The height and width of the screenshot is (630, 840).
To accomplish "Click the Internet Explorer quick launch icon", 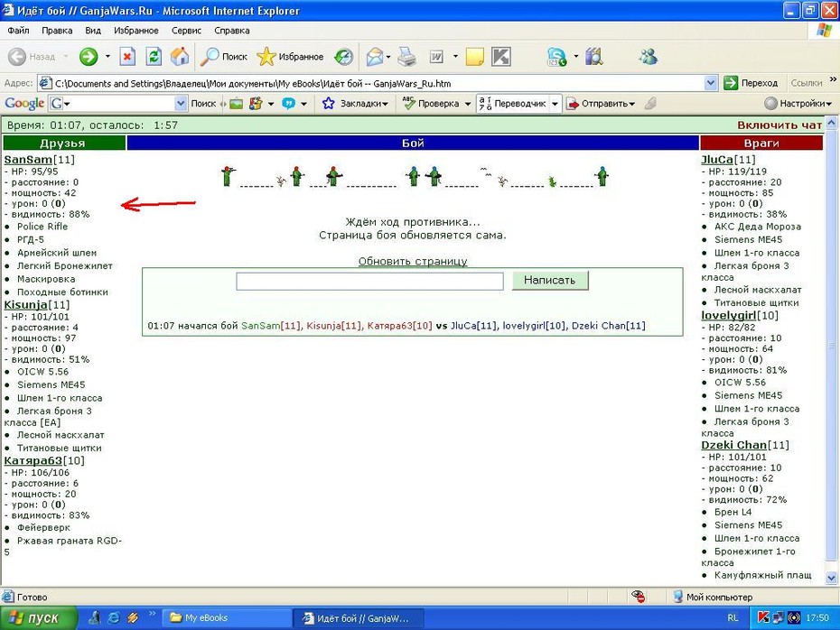I will click(x=114, y=617).
